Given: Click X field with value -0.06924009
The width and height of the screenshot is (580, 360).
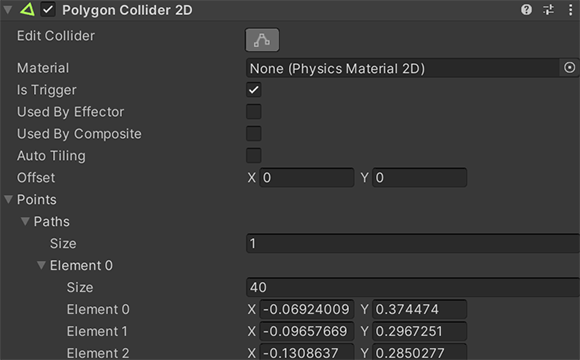Looking at the screenshot, I should click(x=307, y=309).
